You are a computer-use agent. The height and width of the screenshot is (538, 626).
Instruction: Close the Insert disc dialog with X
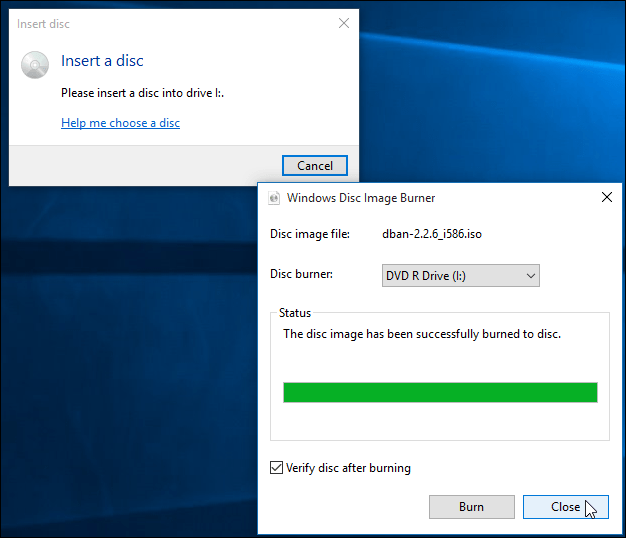click(344, 23)
